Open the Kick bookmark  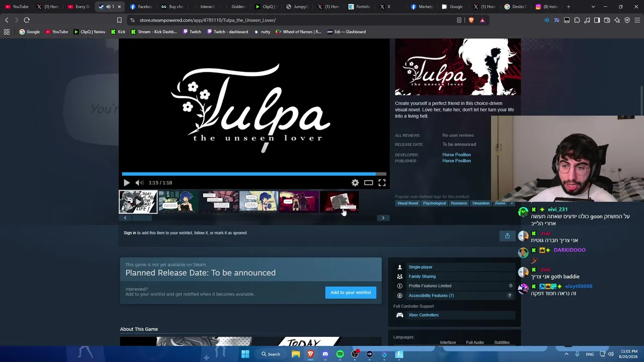(118, 32)
